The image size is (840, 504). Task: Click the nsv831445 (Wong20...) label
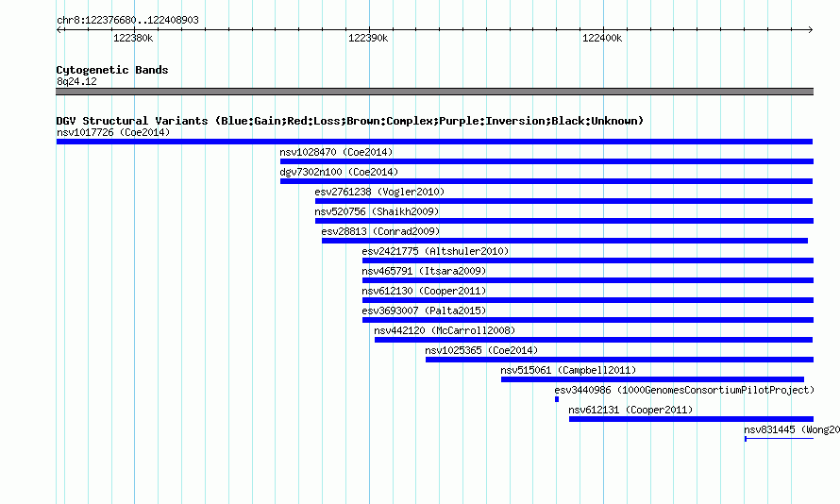click(x=792, y=429)
